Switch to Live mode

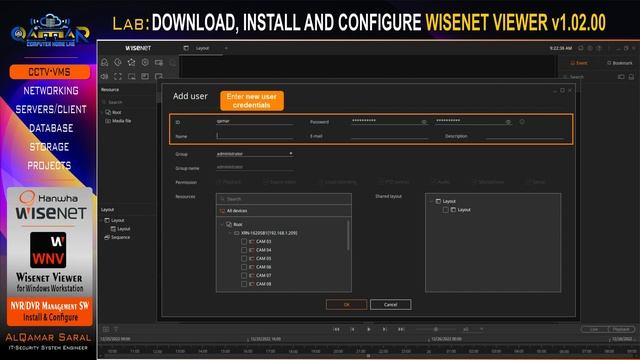click(594, 329)
